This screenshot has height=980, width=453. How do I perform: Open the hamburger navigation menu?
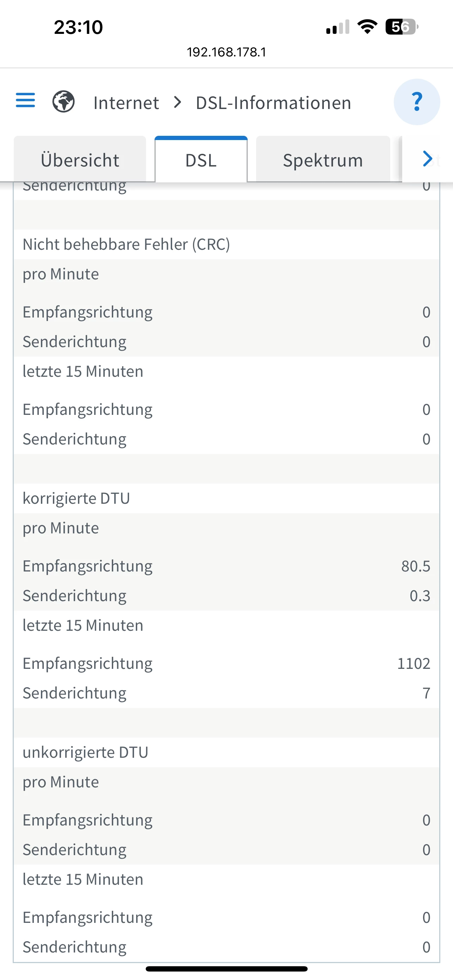[x=25, y=101]
